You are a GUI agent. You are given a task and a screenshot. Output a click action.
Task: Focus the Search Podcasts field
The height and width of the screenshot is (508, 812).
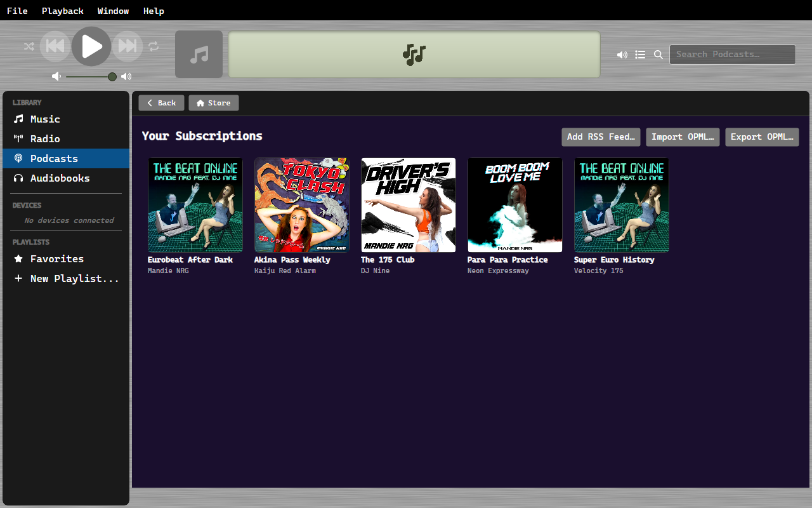pos(733,55)
